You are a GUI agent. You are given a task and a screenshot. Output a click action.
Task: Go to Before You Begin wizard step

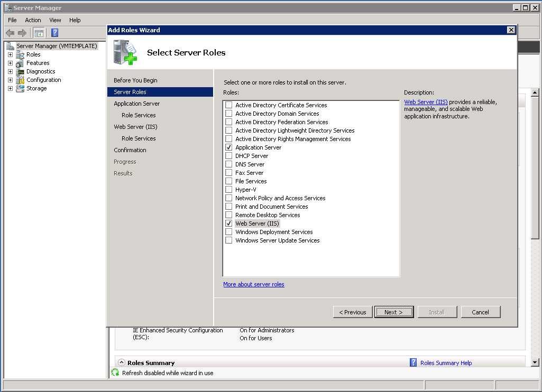pyautogui.click(x=135, y=80)
